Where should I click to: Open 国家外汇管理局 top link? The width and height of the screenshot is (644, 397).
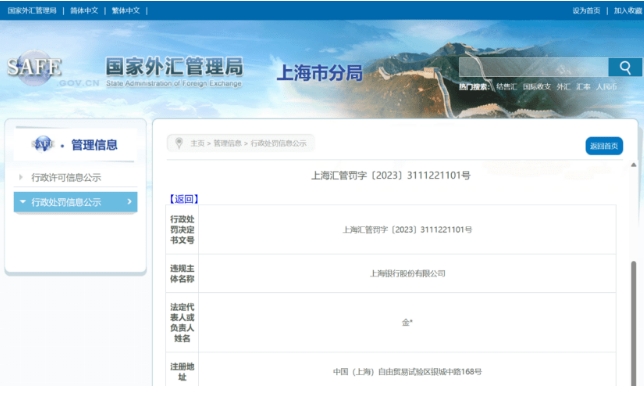[x=32, y=11]
